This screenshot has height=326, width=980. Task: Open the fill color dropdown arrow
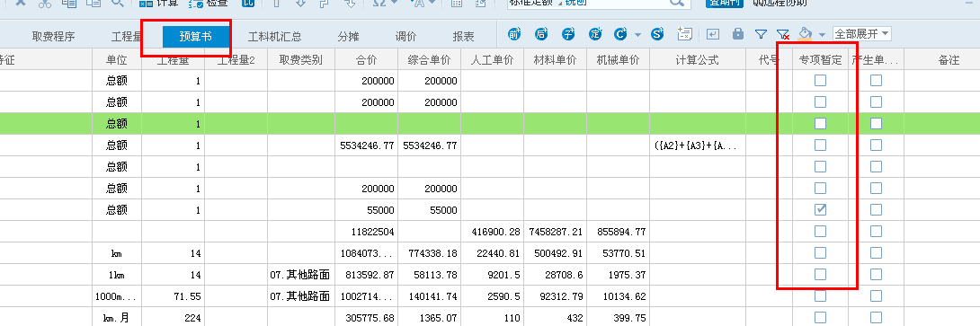pos(822,35)
